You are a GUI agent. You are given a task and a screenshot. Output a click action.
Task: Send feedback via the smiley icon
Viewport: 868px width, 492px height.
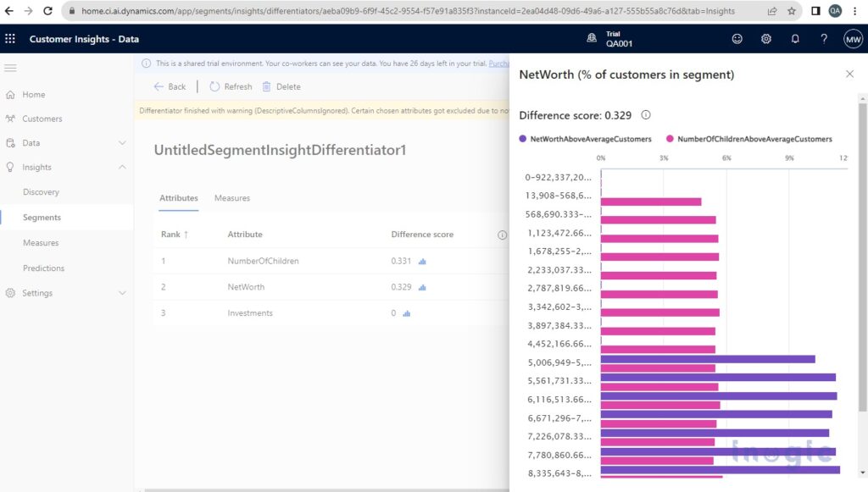(737, 38)
